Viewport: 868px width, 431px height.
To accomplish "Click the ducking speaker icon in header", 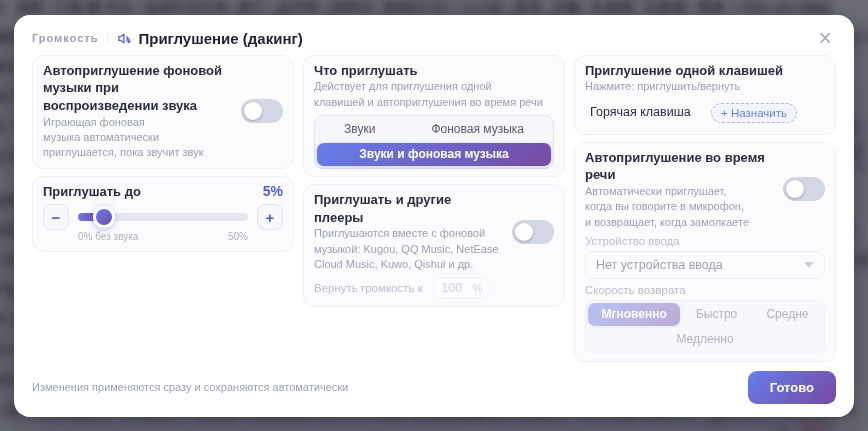I will (125, 39).
